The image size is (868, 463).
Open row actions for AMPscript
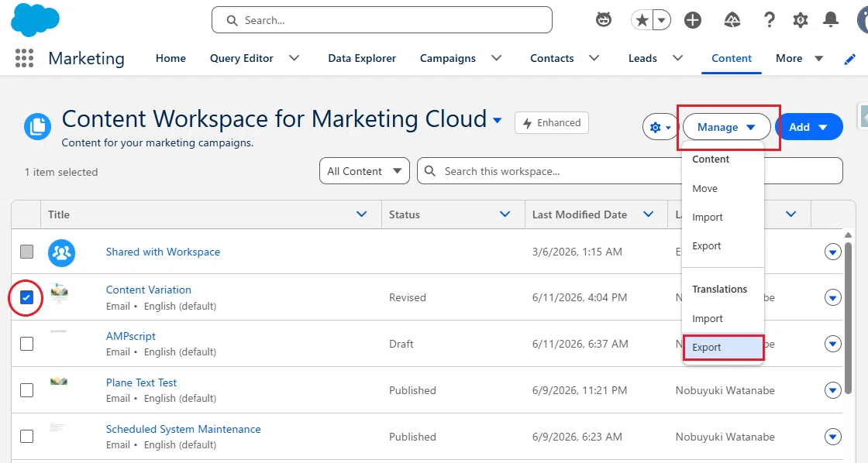pyautogui.click(x=832, y=344)
